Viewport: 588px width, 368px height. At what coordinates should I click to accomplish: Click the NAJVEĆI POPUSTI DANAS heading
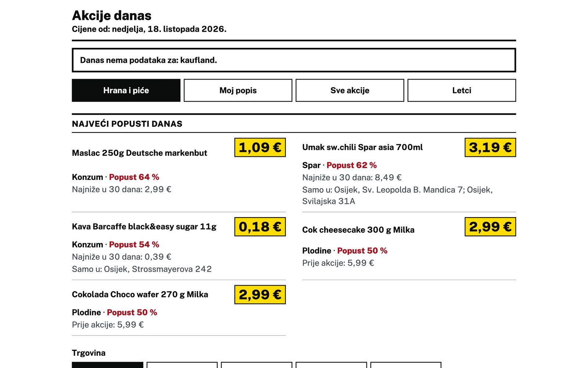click(127, 124)
